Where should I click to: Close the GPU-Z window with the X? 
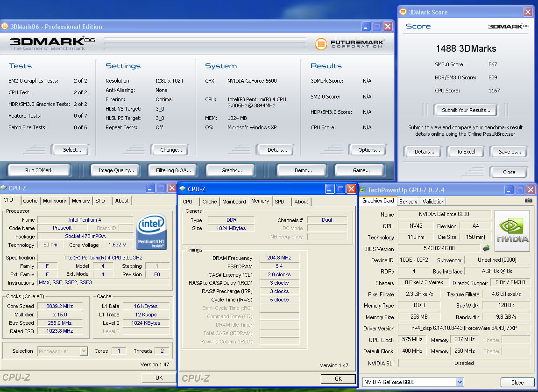point(531,189)
